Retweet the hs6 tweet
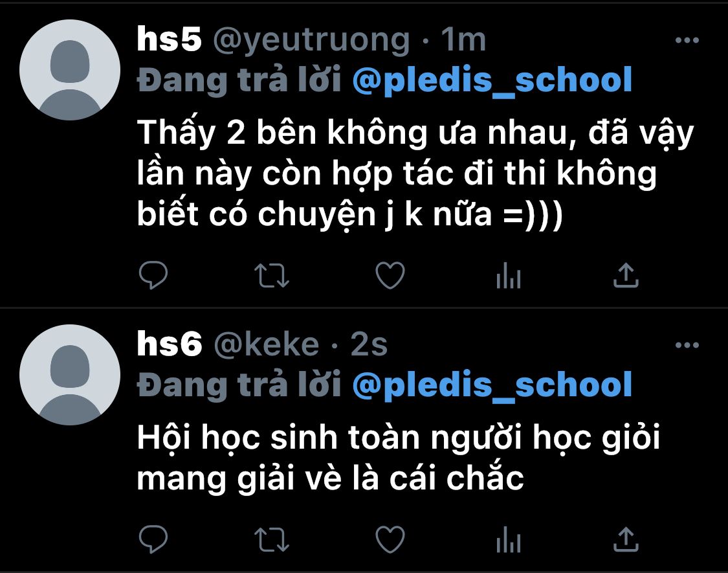The image size is (728, 573). coord(272,539)
